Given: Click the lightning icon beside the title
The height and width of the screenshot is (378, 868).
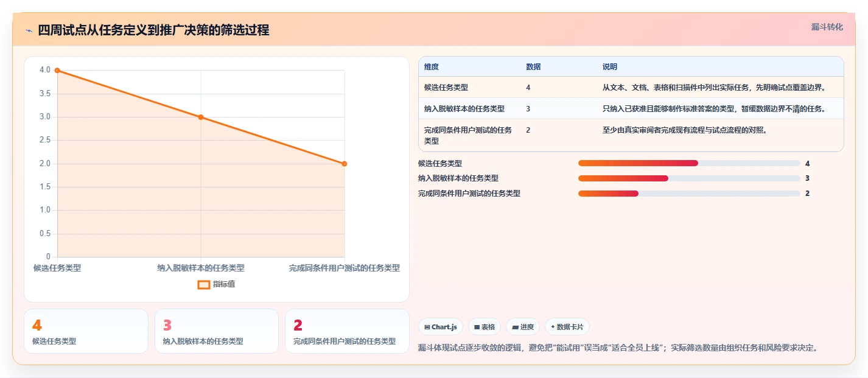Looking at the screenshot, I should coord(29,30).
